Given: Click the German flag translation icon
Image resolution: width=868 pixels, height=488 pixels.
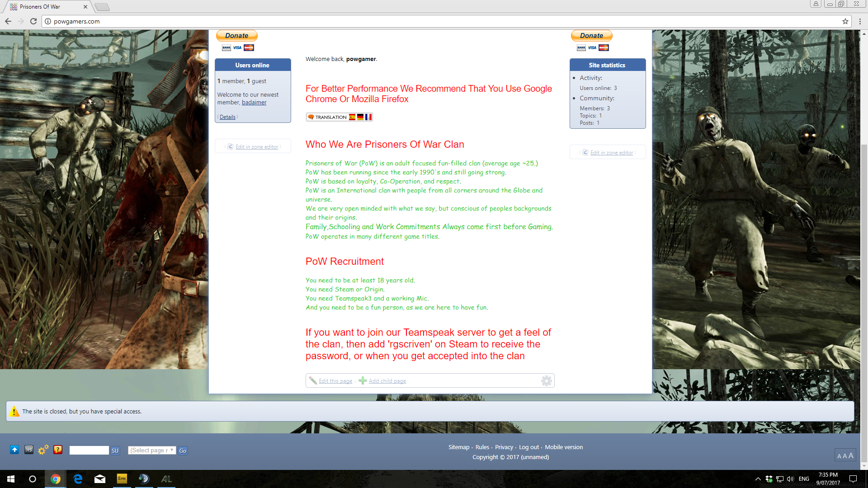Looking at the screenshot, I should [x=360, y=117].
